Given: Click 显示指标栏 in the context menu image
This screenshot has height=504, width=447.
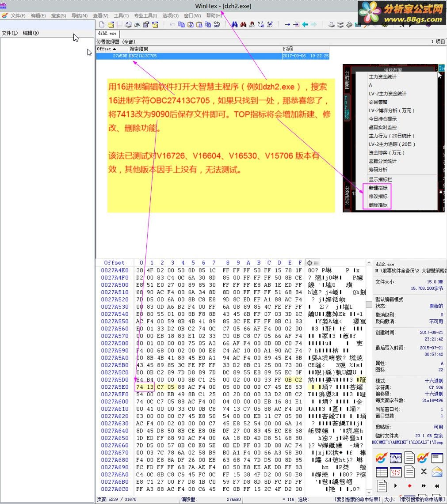Looking at the screenshot, I should tap(380, 179).
